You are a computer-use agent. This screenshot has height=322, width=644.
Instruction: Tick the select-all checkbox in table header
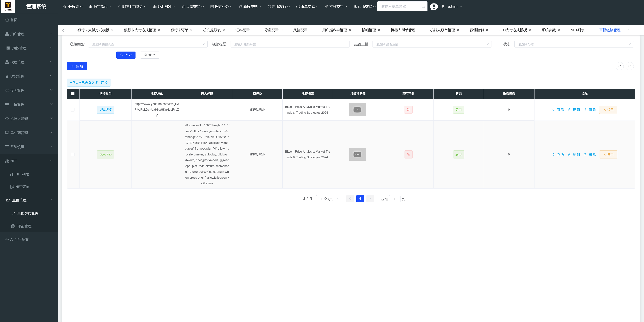(x=73, y=94)
